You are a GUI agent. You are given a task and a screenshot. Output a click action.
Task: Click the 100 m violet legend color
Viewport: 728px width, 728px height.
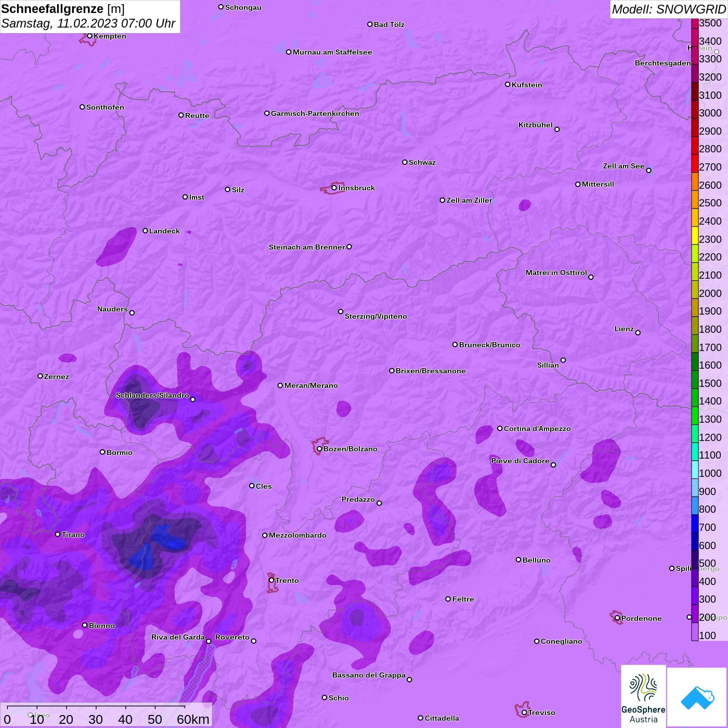coord(695,631)
